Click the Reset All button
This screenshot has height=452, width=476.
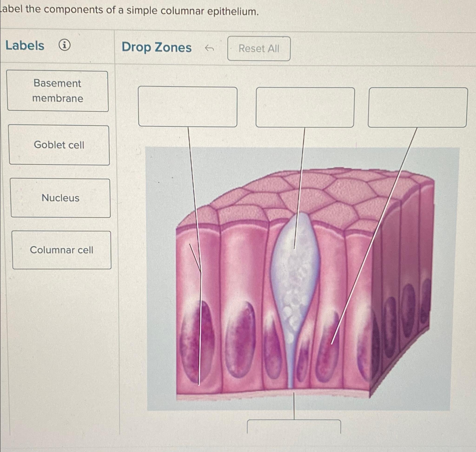pyautogui.click(x=259, y=48)
